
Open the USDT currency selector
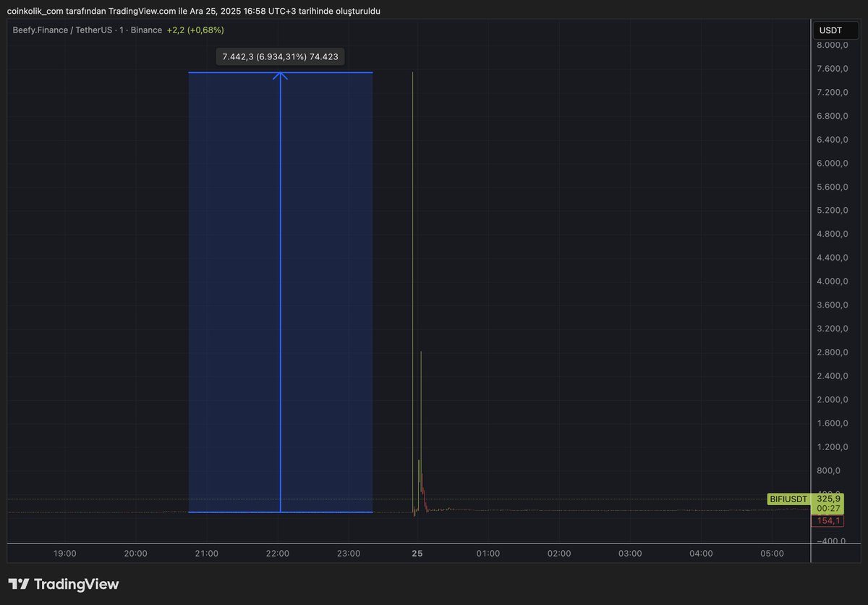[x=829, y=30]
